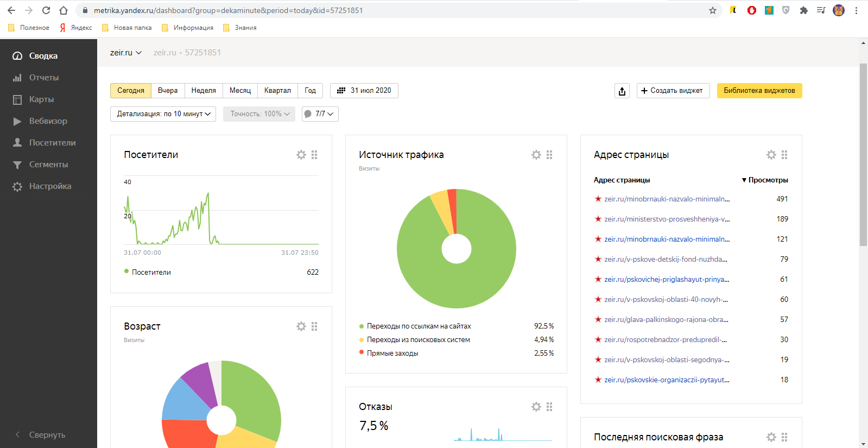Viewport: 868px width, 448px height.
Task: Click Библиотека виджетов button
Action: point(759,91)
